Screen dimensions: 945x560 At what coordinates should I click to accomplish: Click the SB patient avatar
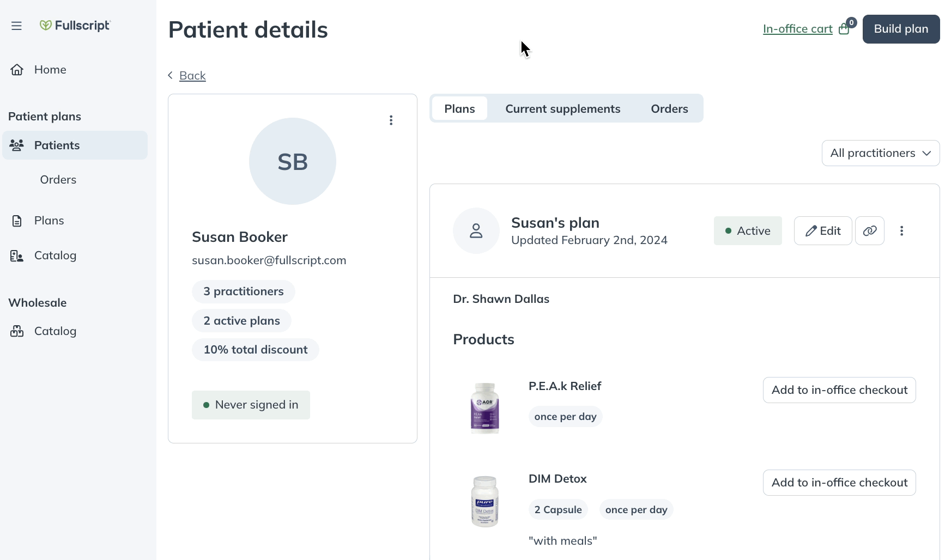pyautogui.click(x=293, y=161)
